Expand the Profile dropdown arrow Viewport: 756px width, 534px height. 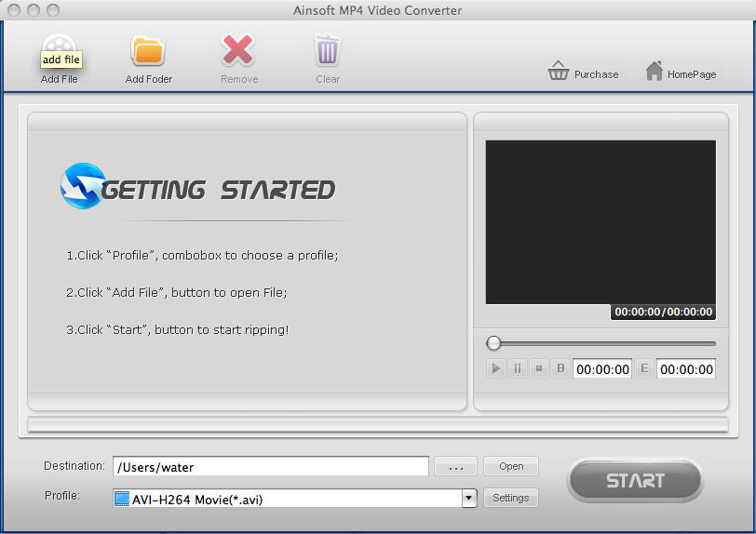point(468,499)
